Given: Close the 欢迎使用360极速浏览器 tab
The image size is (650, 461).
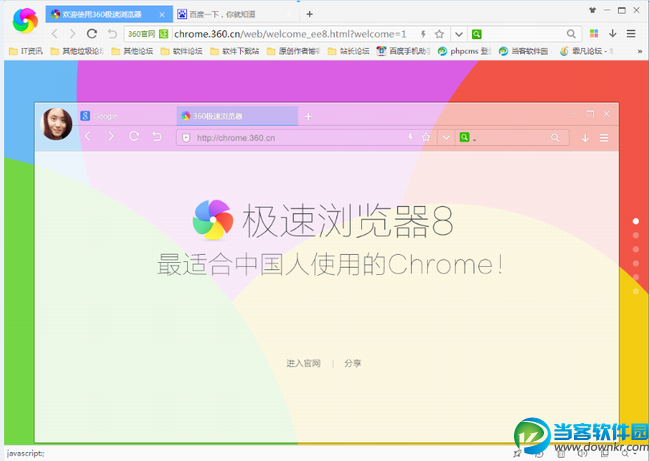Looking at the screenshot, I should (162, 15).
